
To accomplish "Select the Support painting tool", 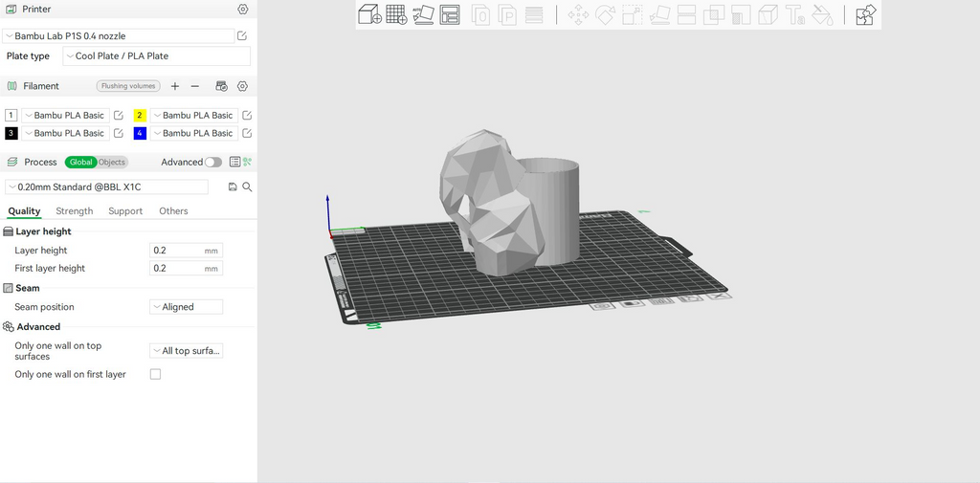I will 741,14.
